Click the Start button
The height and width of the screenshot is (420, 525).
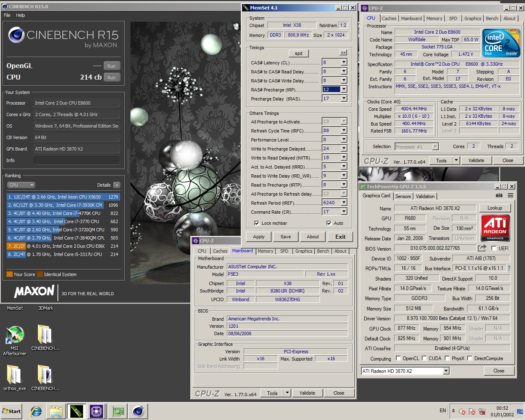pyautogui.click(x=11, y=411)
